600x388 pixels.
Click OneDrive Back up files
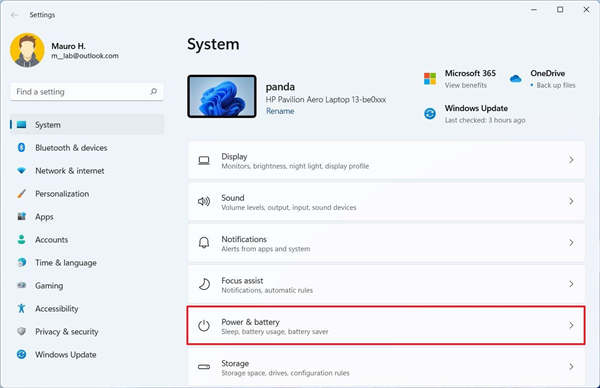click(556, 85)
